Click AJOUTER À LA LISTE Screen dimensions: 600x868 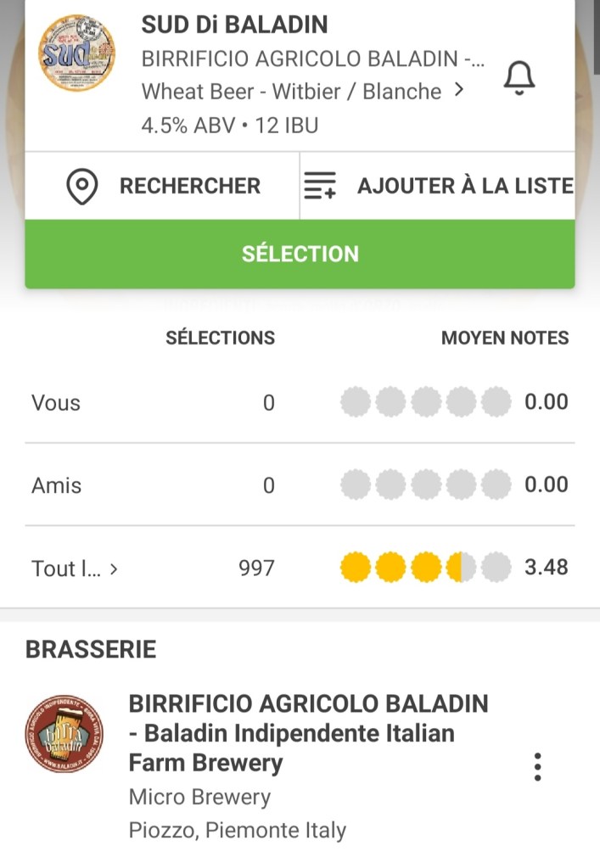464,186
